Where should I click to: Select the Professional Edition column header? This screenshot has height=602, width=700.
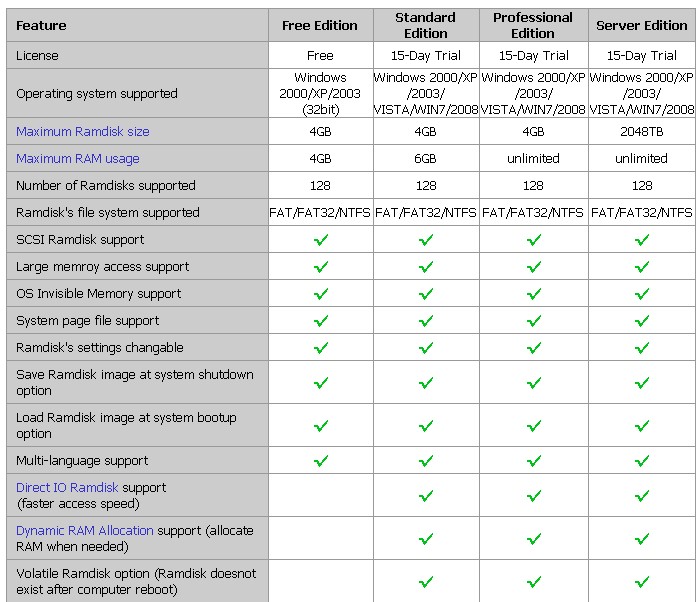pos(533,26)
